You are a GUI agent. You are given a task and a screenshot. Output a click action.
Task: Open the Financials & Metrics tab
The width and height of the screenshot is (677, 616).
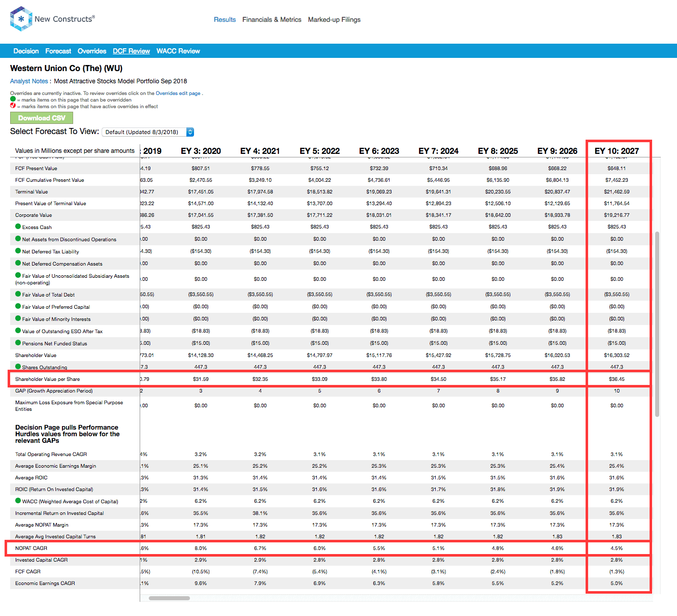point(272,20)
